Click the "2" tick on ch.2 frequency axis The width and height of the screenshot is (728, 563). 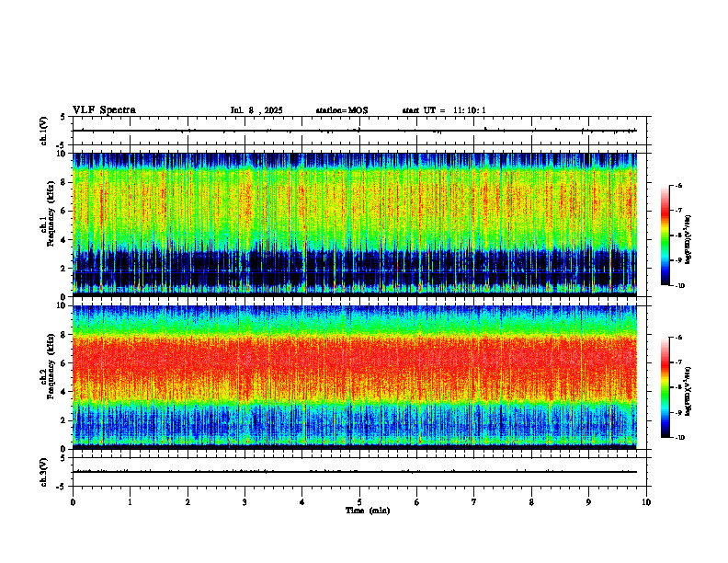(x=63, y=420)
